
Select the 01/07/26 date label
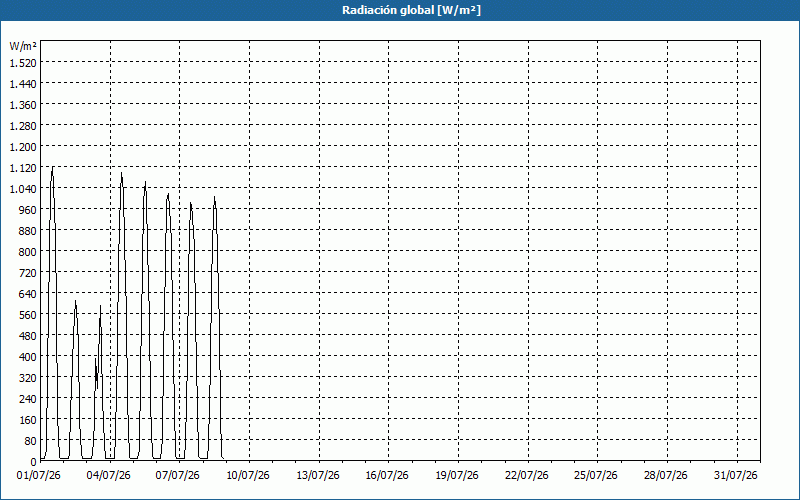point(39,476)
